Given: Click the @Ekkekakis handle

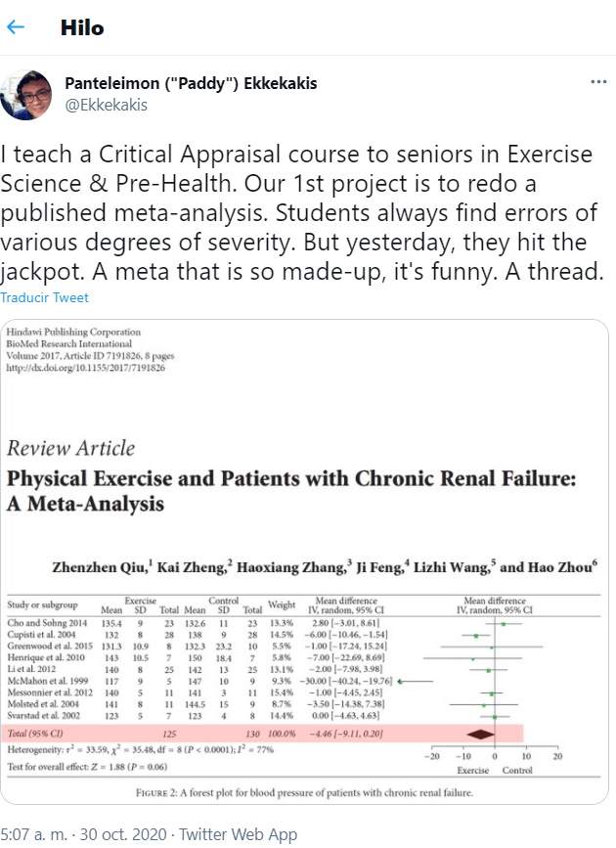Looking at the screenshot, I should (106, 104).
